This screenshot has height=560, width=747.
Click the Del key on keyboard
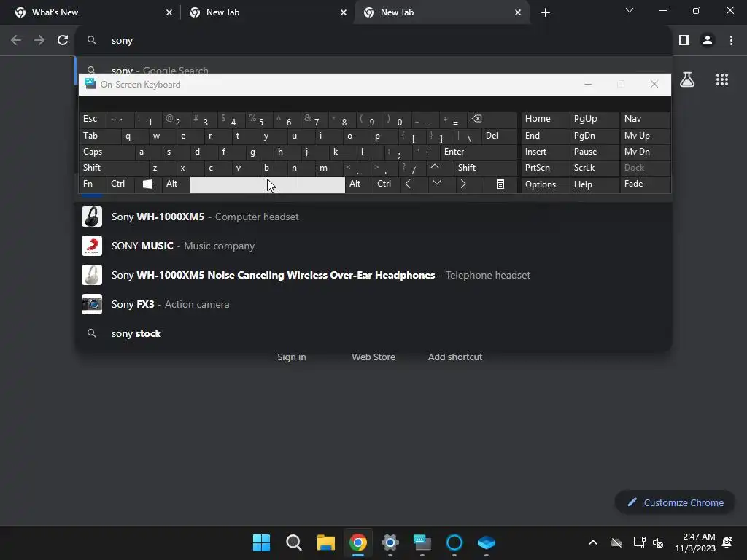(x=499, y=136)
